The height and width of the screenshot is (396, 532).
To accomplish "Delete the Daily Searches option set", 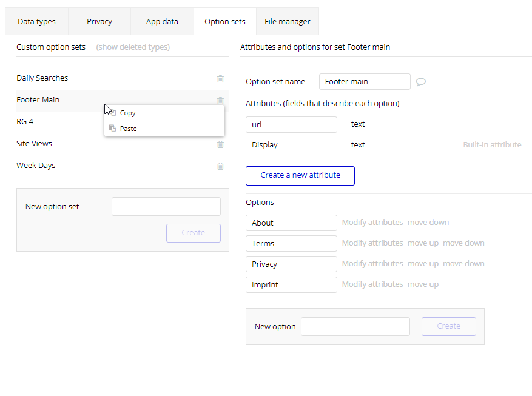I will tap(220, 79).
